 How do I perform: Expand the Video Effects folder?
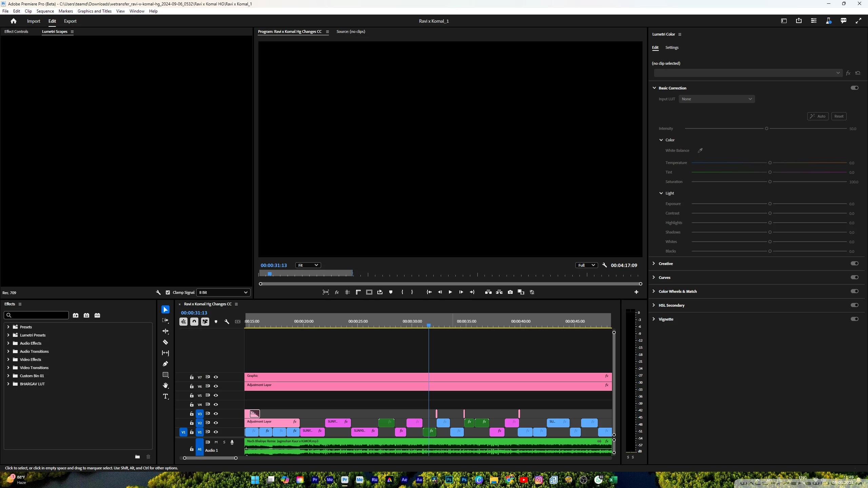(x=8, y=359)
